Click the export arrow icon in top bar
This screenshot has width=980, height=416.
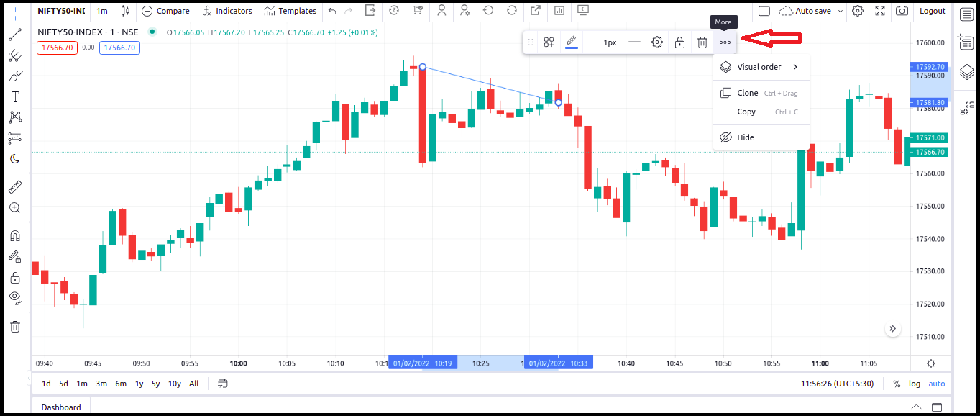pos(370,11)
